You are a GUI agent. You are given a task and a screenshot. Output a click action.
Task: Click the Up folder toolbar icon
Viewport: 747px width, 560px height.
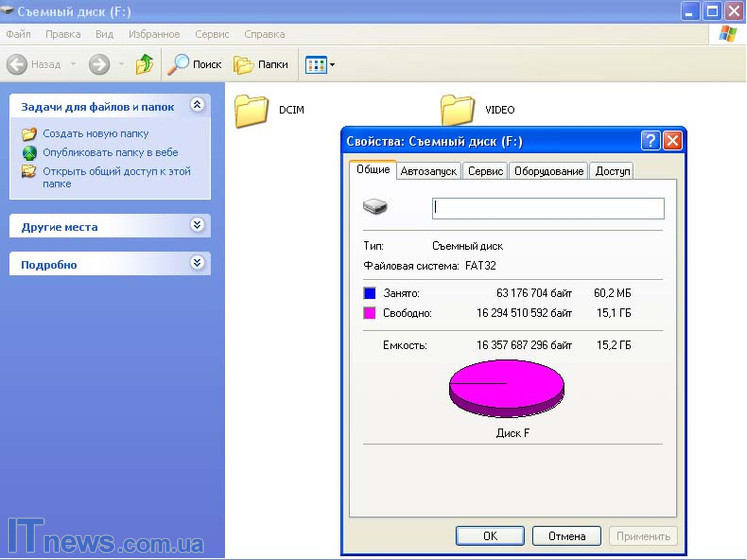click(x=145, y=65)
